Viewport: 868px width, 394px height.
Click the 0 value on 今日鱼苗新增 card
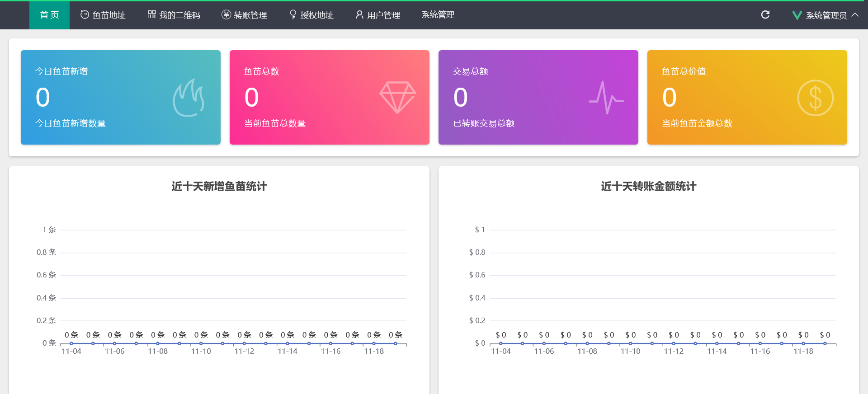click(43, 98)
